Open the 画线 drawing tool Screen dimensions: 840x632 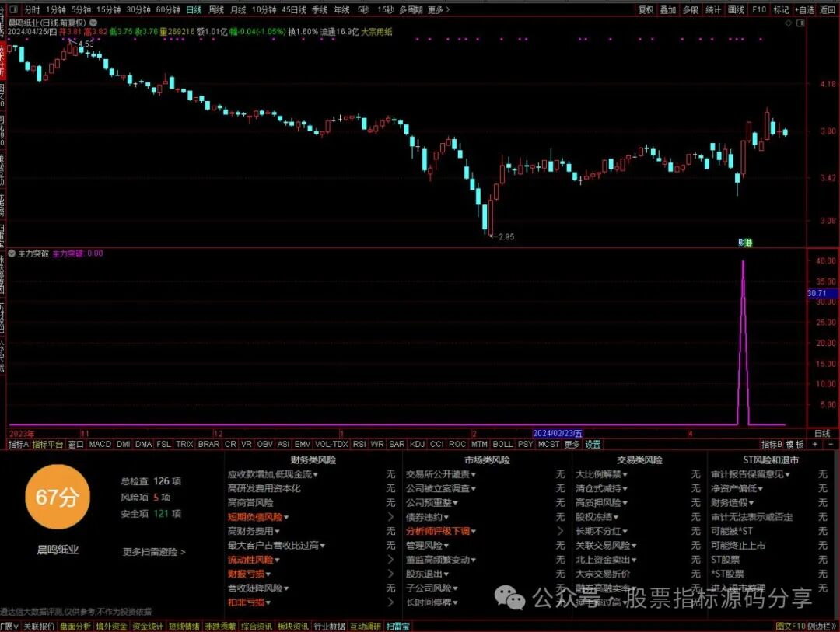pos(736,9)
